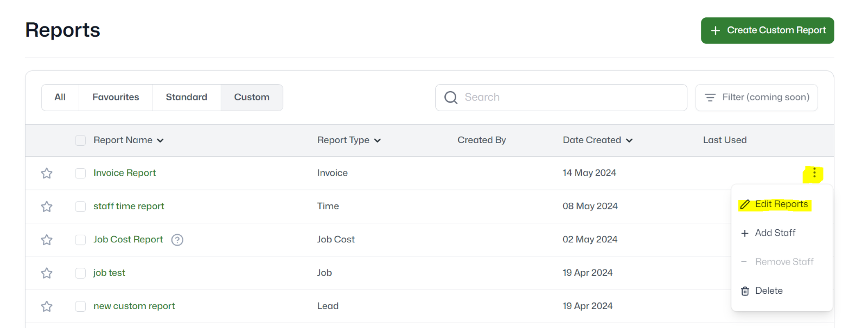Click the disabled Remove Staff entry
This screenshot has width=868, height=328.
(x=782, y=262)
